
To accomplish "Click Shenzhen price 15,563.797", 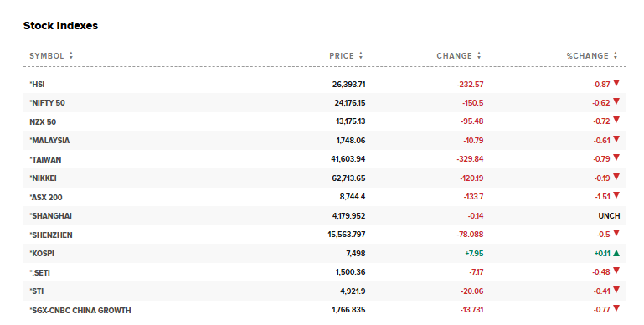I will pos(347,235).
